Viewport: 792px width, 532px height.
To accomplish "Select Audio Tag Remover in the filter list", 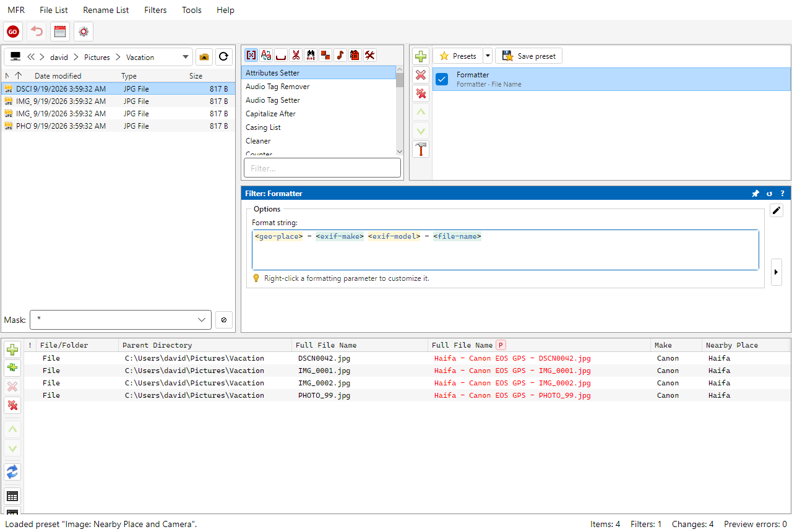I will click(x=319, y=87).
